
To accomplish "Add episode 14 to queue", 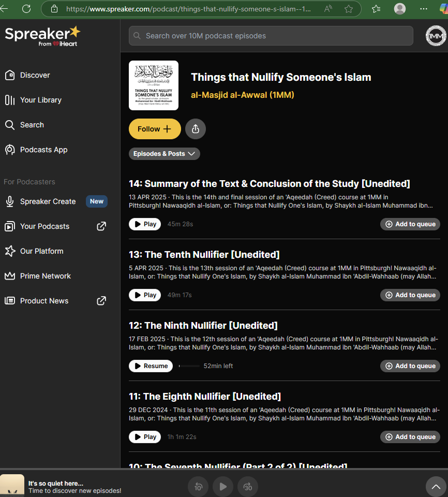I will pyautogui.click(x=410, y=224).
